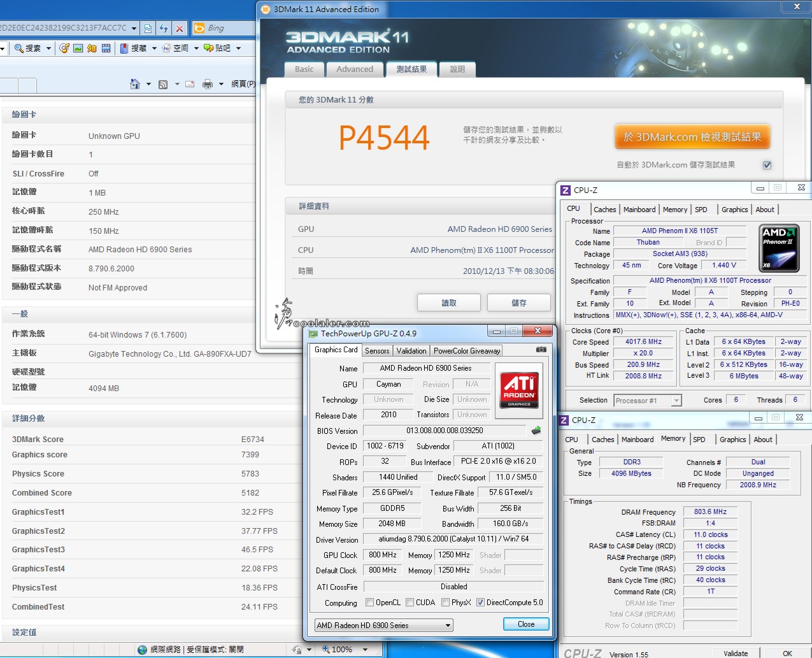Image resolution: width=812 pixels, height=658 pixels.
Task: Click the red X stop icon in browser
Action: 180,28
